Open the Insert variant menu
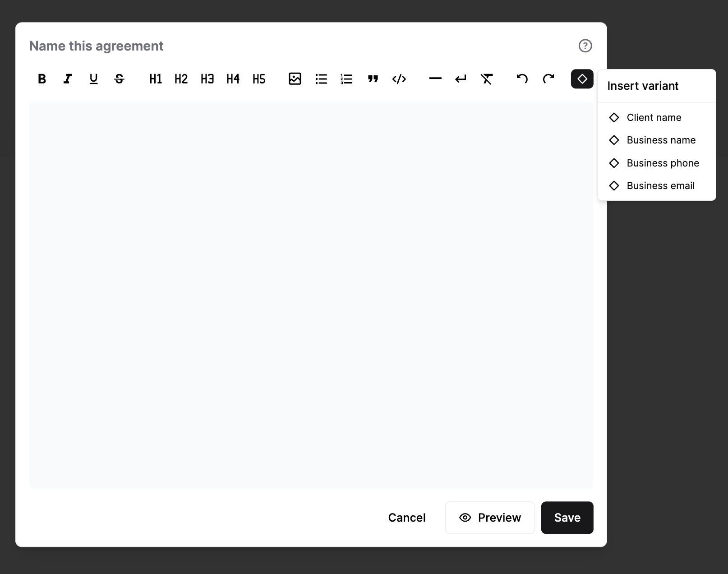The width and height of the screenshot is (728, 574). (x=582, y=79)
